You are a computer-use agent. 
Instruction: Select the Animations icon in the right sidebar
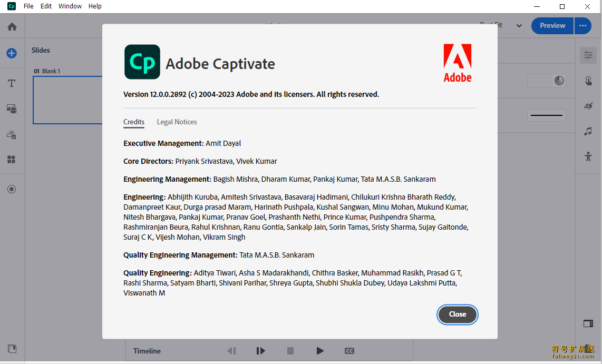click(588, 106)
